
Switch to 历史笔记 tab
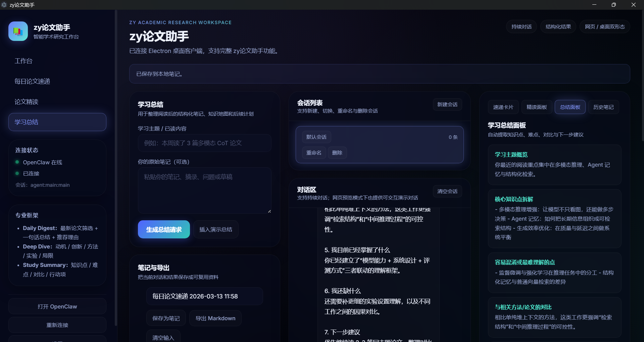[603, 107]
